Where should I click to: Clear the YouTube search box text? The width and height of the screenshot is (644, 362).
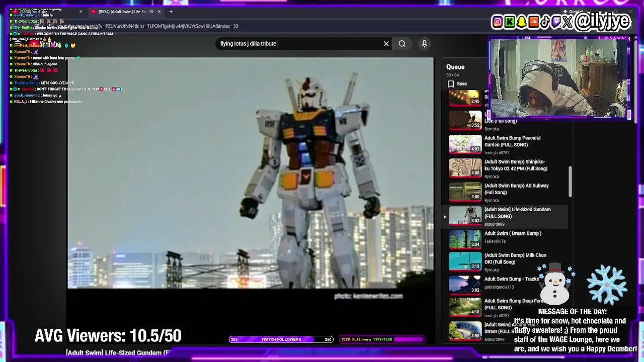(x=386, y=44)
